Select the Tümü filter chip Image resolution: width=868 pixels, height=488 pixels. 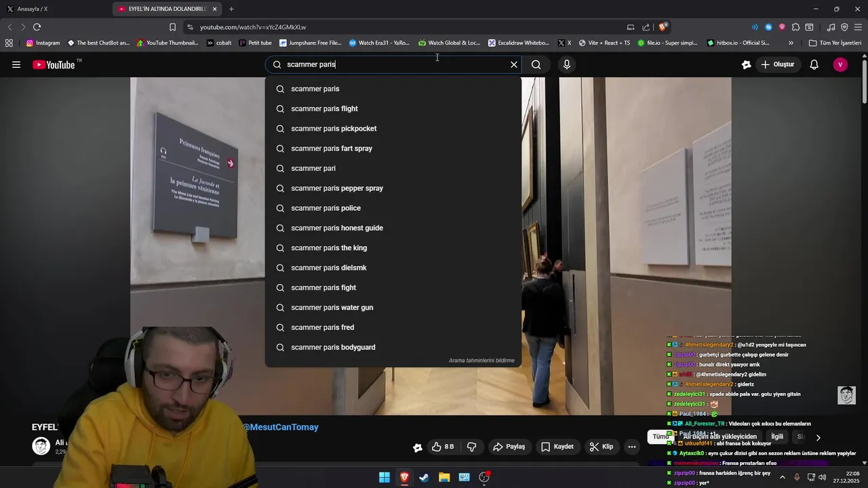pyautogui.click(x=660, y=437)
